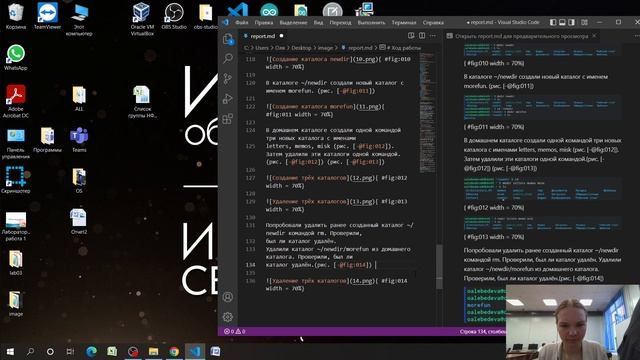Open the Manage gear in activity bar

pyautogui.click(x=228, y=316)
